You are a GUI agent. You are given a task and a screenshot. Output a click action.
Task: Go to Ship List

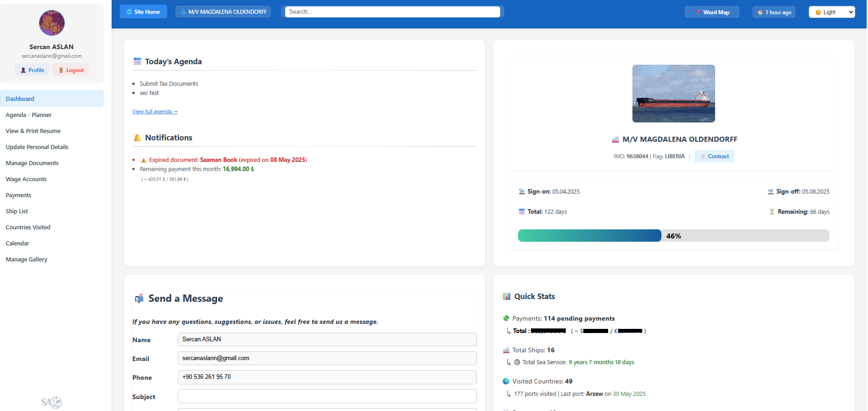(17, 211)
